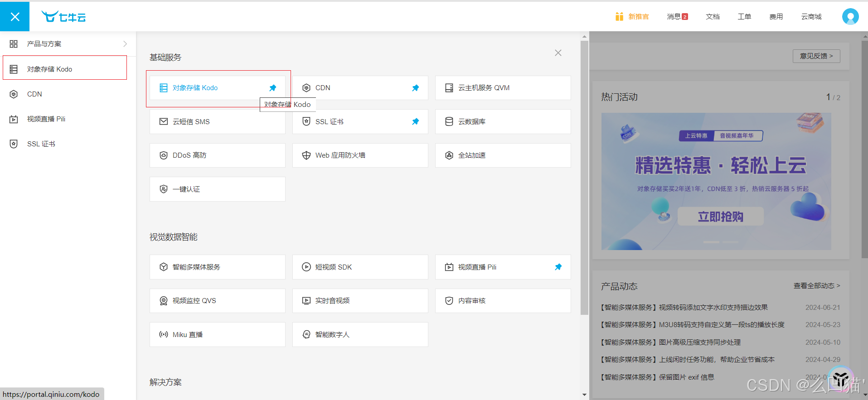Close the product panel with its X

[x=558, y=53]
